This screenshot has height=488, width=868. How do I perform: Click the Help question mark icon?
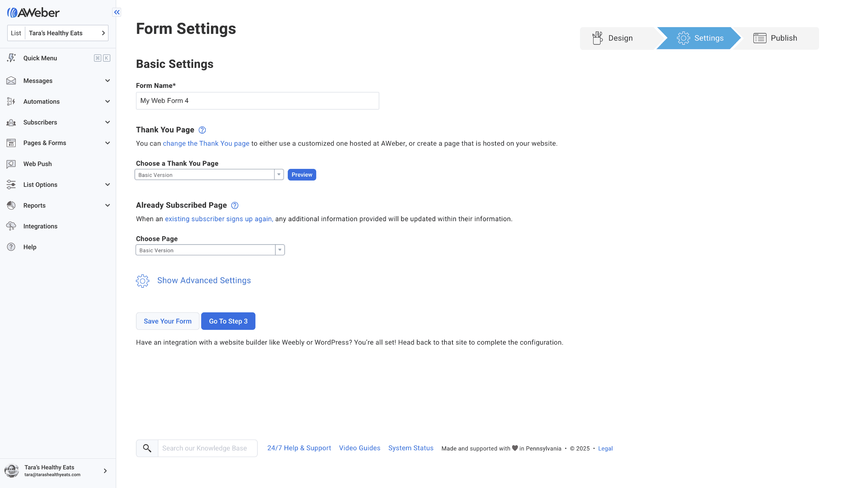[11, 247]
